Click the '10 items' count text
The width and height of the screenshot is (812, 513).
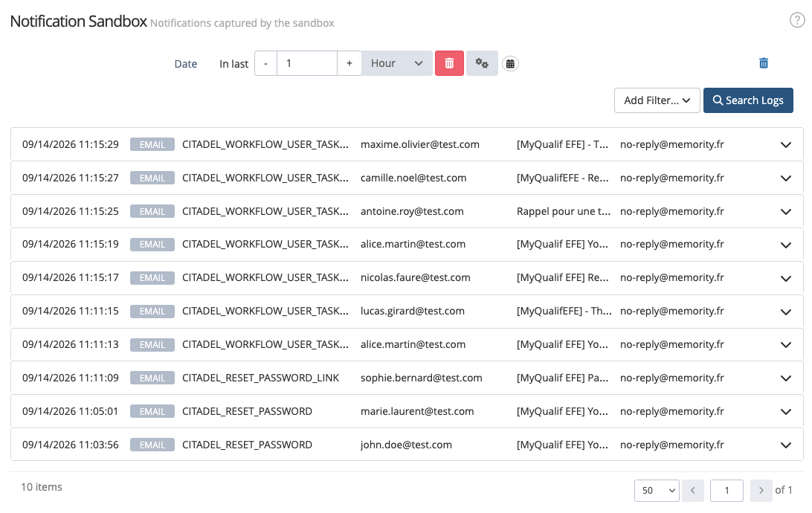pos(42,487)
